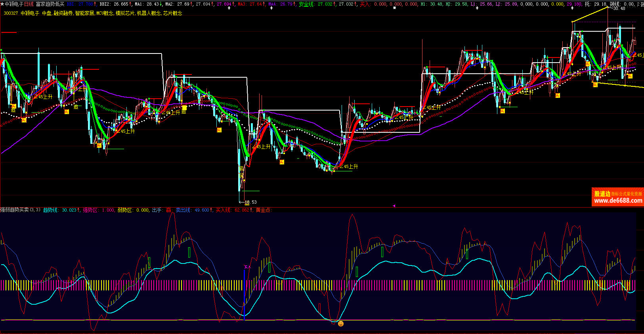Click the 300327 stock code text
This screenshot has height=334, width=644.
11,13
